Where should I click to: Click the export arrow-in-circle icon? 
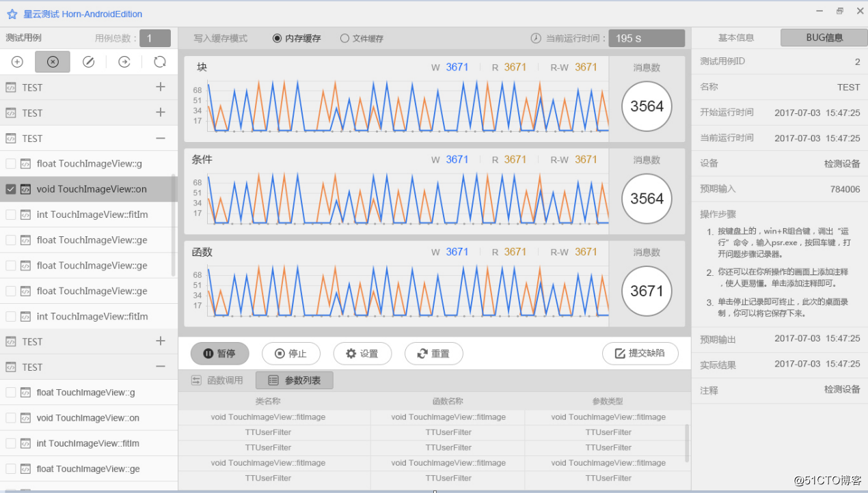[x=124, y=62]
